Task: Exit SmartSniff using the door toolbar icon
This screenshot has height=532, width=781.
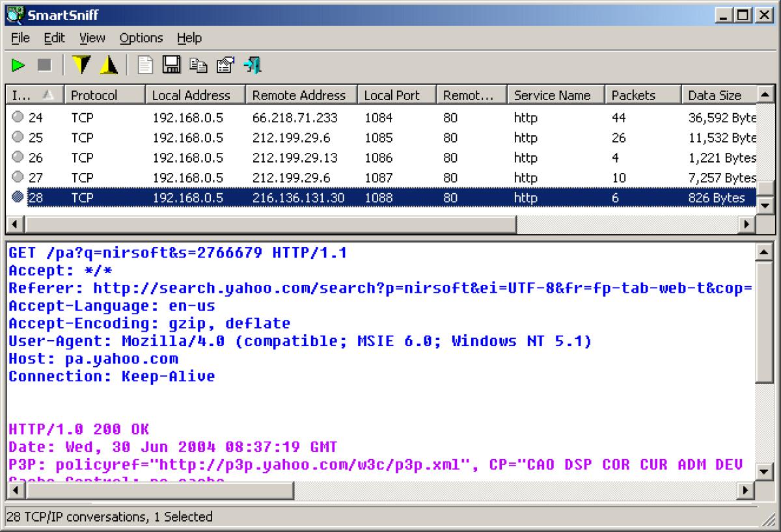Action: (253, 65)
